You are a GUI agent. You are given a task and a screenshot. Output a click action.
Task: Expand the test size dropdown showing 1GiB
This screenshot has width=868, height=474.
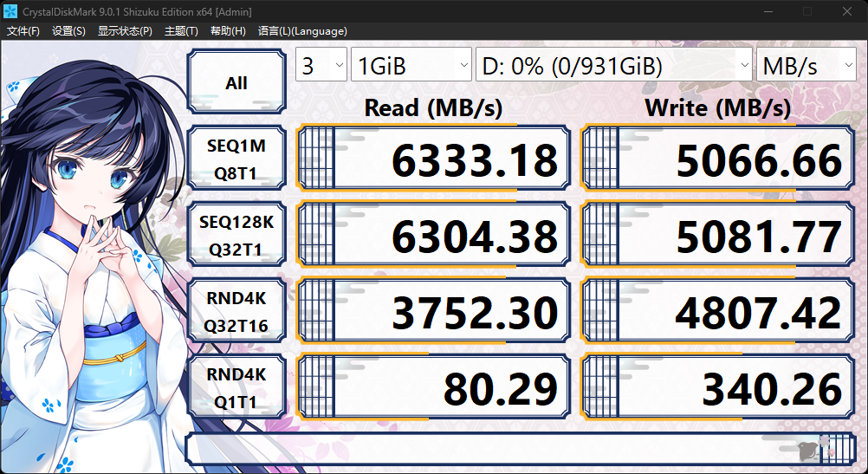point(411,65)
